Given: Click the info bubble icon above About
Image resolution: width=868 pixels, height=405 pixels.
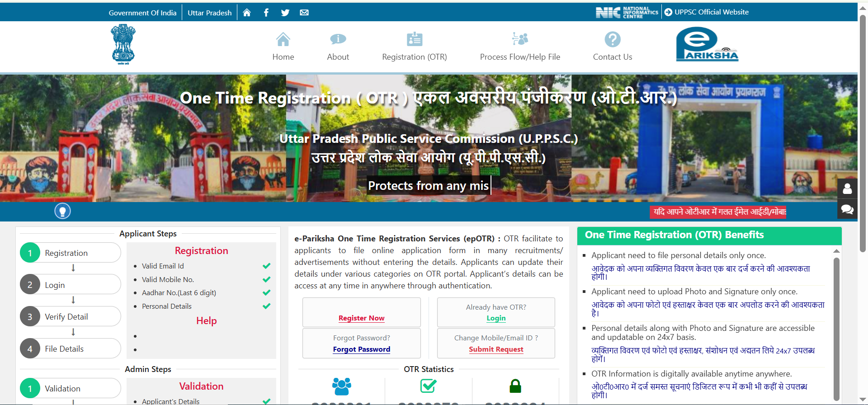Looking at the screenshot, I should 338,39.
